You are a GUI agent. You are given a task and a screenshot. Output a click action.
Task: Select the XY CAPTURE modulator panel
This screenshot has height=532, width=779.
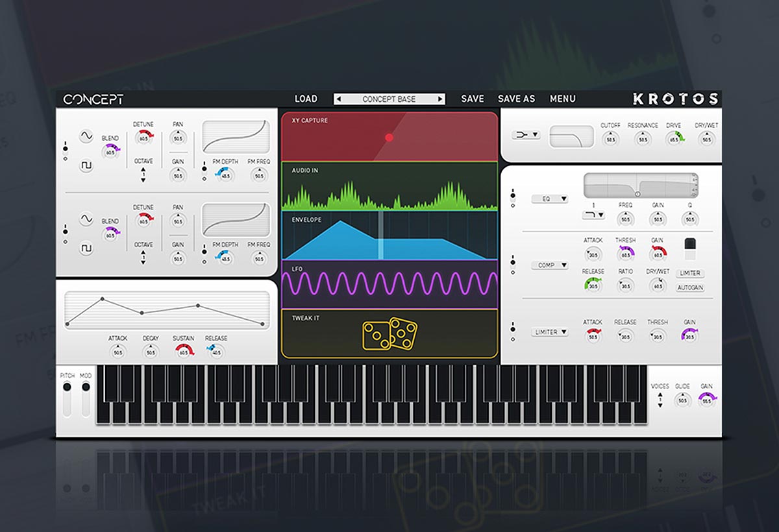389,137
